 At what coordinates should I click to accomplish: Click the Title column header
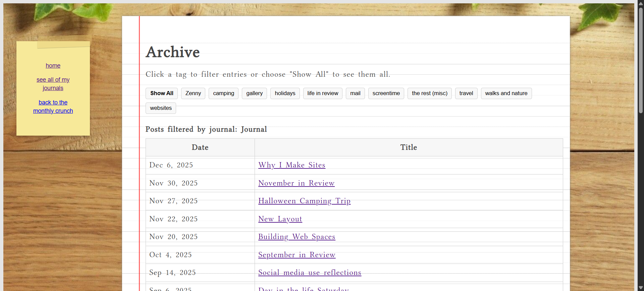click(x=409, y=147)
